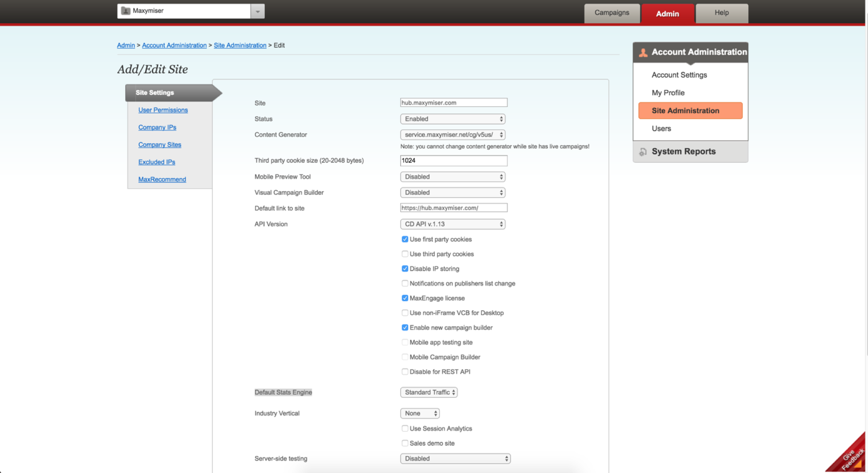Open the Content Generator dropdown
The height and width of the screenshot is (473, 868).
click(453, 134)
